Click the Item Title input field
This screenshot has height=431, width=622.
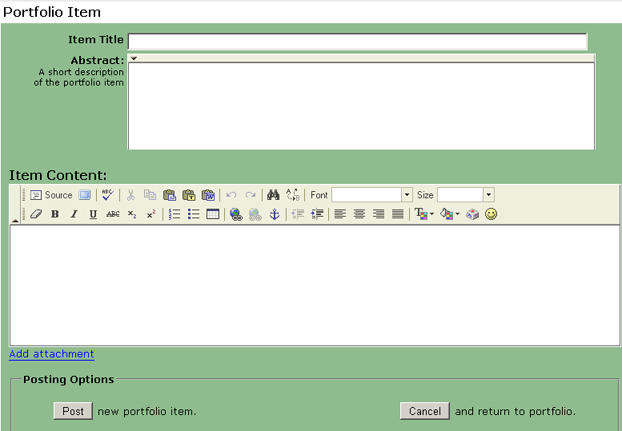click(357, 41)
